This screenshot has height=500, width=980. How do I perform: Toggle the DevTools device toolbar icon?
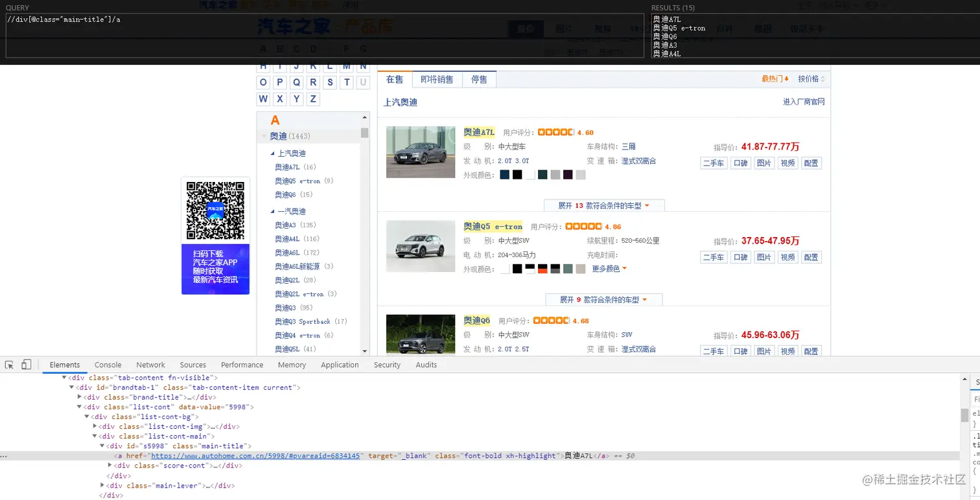[26, 365]
